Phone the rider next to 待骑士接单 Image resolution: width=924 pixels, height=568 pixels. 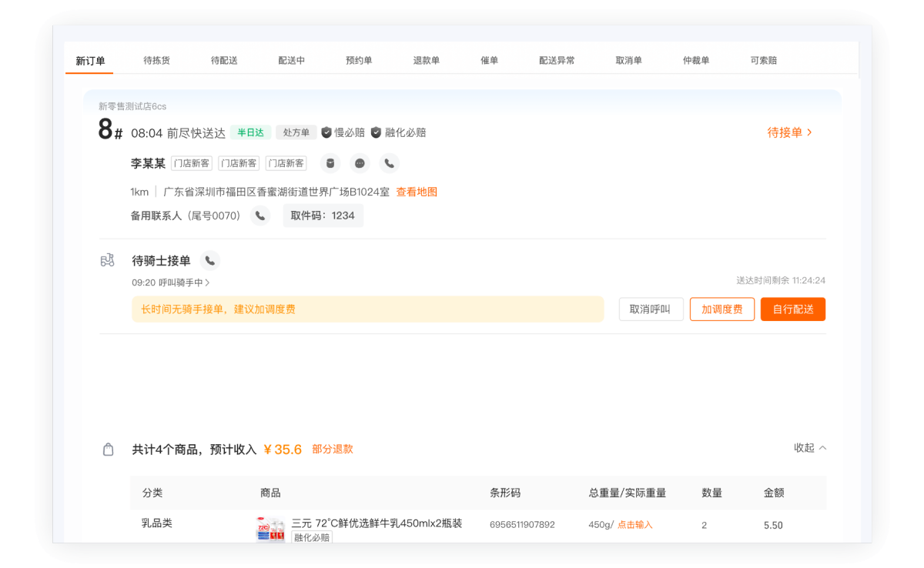tap(210, 261)
